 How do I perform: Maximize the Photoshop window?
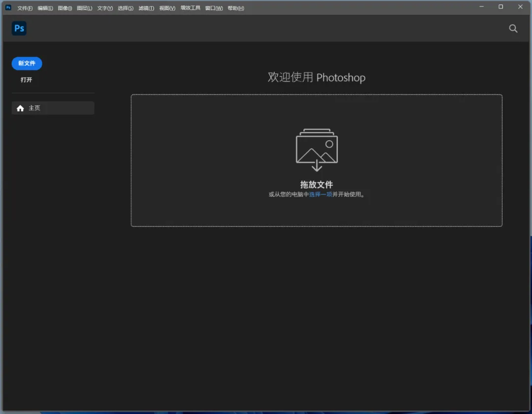pos(500,7)
